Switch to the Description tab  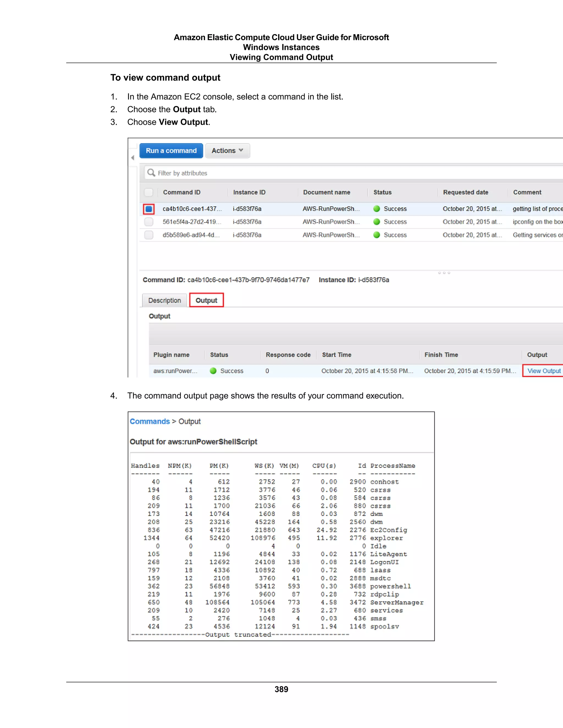pos(164,300)
